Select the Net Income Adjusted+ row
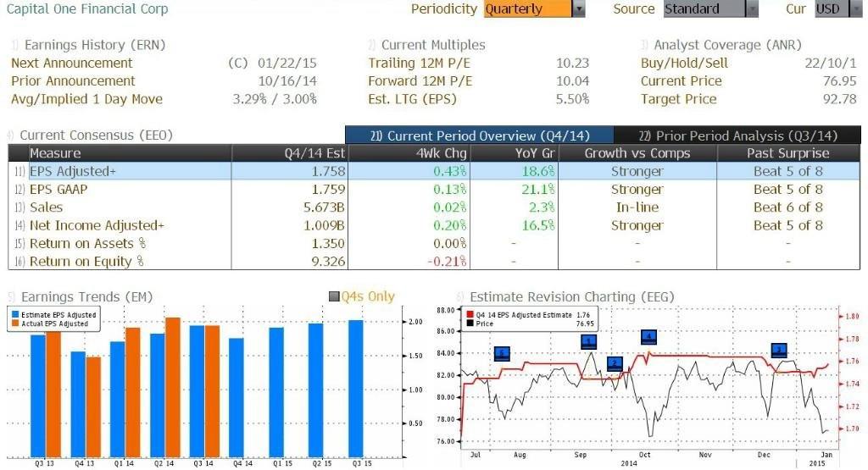868x470 pixels. coord(435,225)
